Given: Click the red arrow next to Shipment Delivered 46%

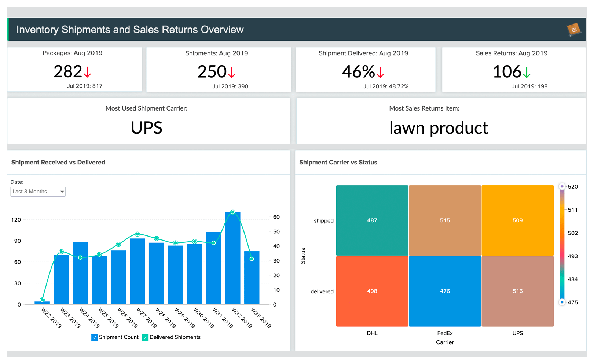Looking at the screenshot, I should pos(381,73).
